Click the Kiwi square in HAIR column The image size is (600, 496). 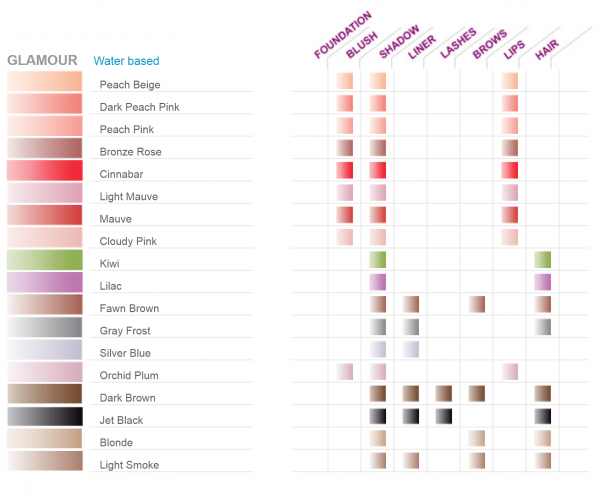pyautogui.click(x=543, y=260)
